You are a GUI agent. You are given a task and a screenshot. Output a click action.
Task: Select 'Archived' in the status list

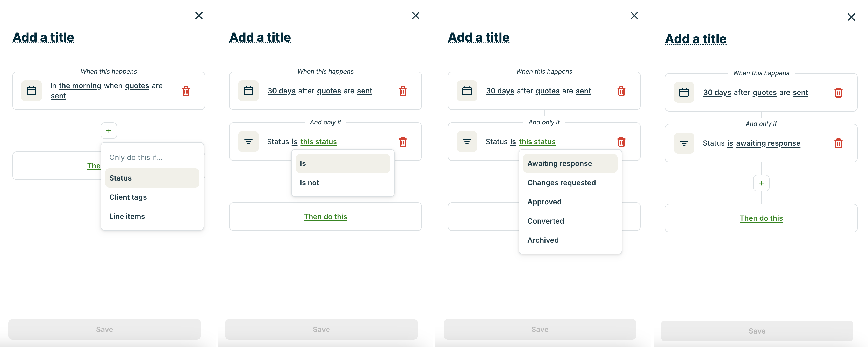(543, 240)
